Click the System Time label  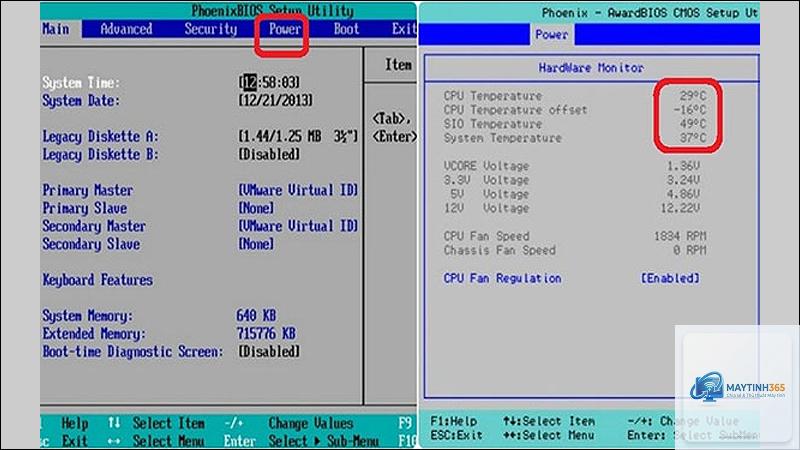(81, 83)
